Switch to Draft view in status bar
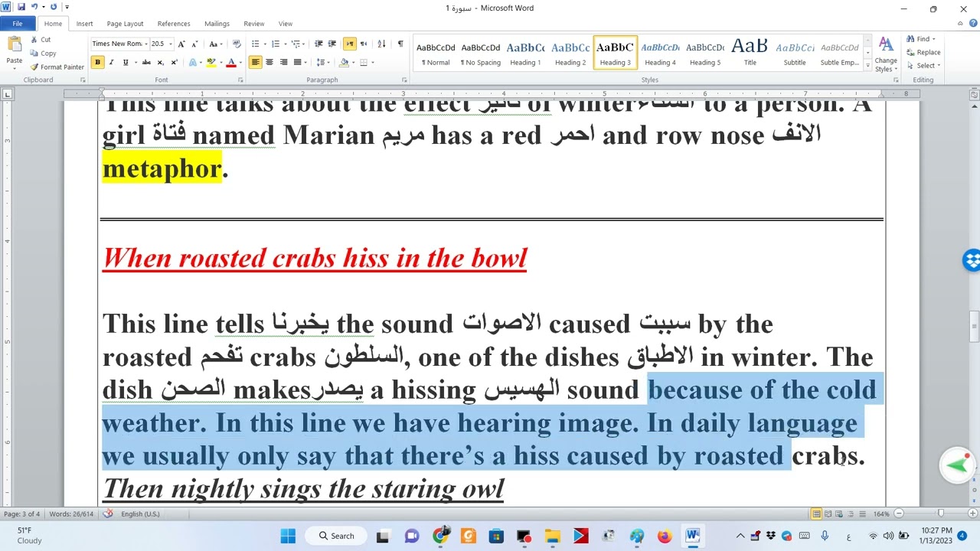The width and height of the screenshot is (980, 551). pyautogui.click(x=861, y=514)
